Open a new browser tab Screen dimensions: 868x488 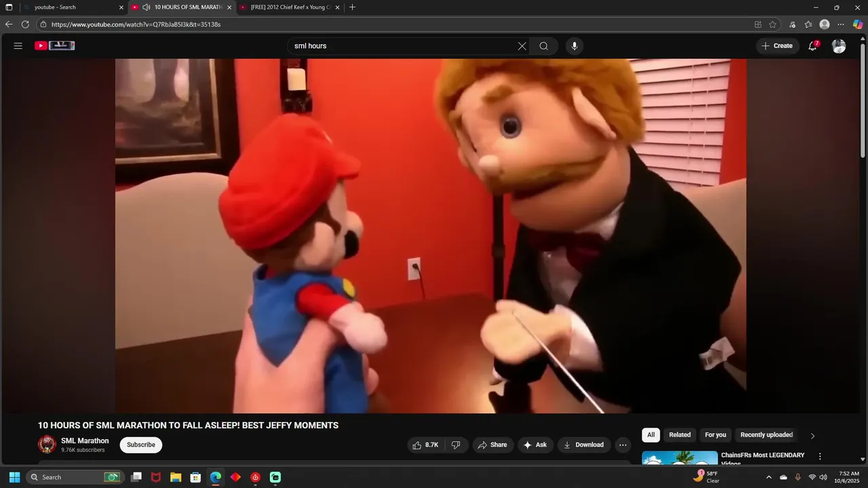point(352,7)
